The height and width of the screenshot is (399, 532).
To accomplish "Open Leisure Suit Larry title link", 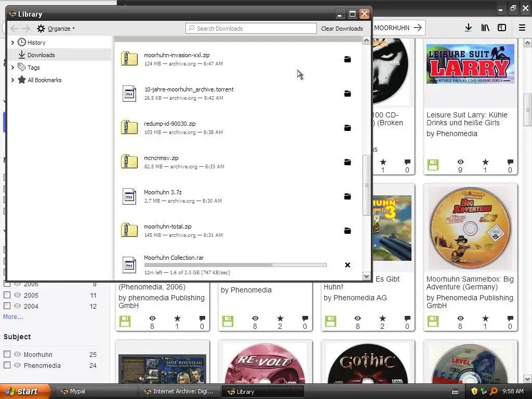I will [467, 119].
